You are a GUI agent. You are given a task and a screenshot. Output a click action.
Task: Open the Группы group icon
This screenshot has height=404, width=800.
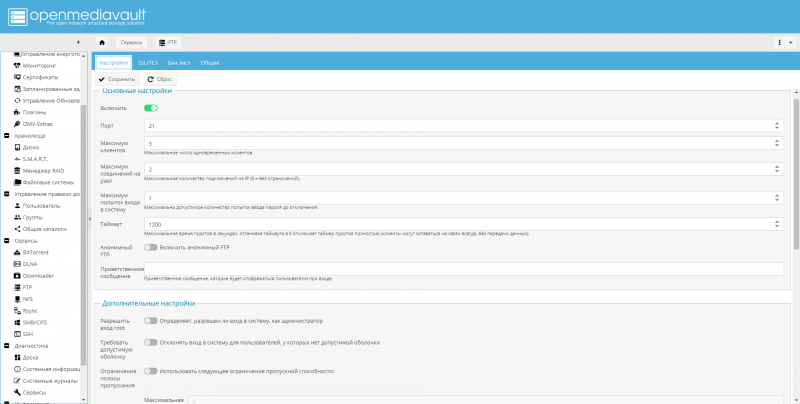click(x=17, y=217)
